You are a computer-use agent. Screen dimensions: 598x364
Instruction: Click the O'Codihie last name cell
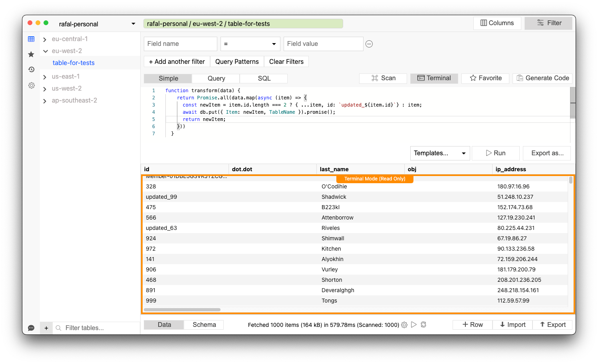[x=334, y=186]
